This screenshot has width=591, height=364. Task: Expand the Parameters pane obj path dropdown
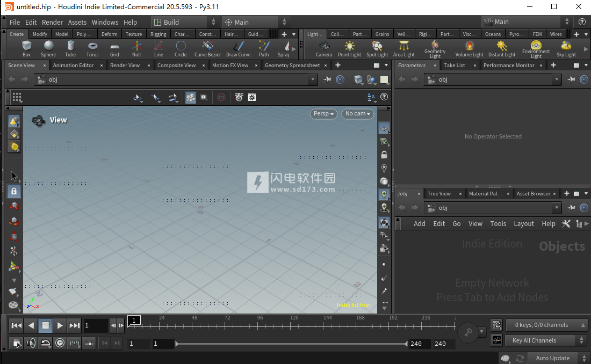coord(557,79)
